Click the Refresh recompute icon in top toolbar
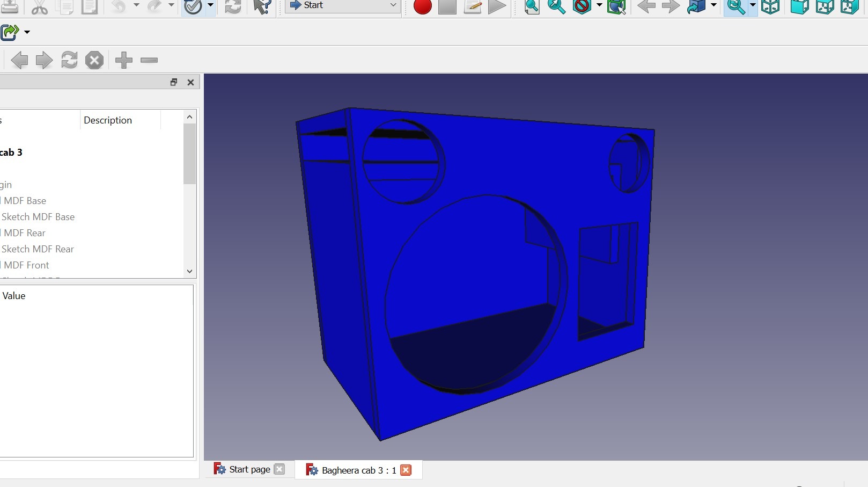 click(233, 6)
